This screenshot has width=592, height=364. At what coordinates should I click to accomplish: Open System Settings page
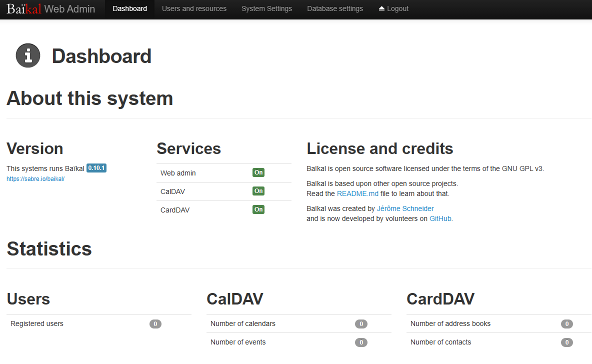pyautogui.click(x=266, y=8)
